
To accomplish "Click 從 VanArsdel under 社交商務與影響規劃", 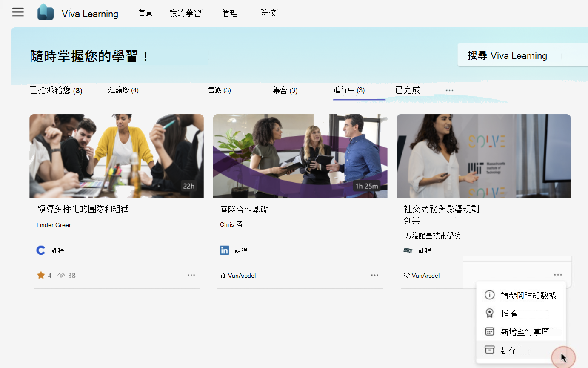I will [422, 276].
